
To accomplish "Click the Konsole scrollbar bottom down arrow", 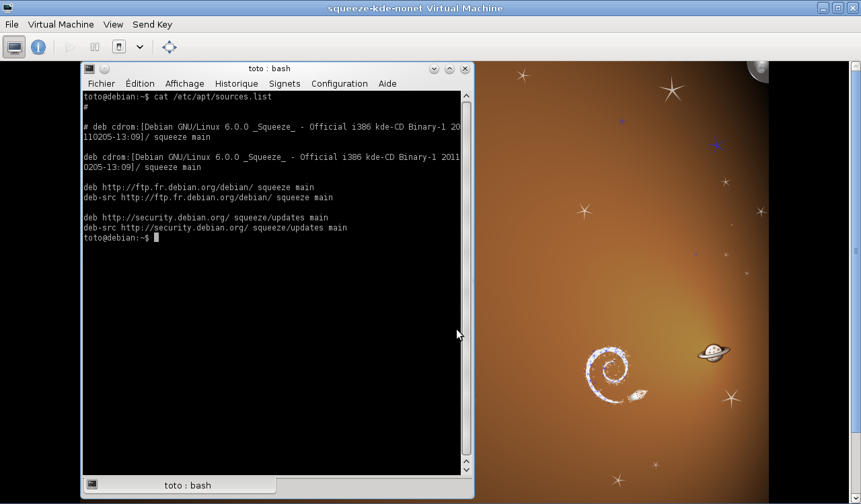I will 467,470.
